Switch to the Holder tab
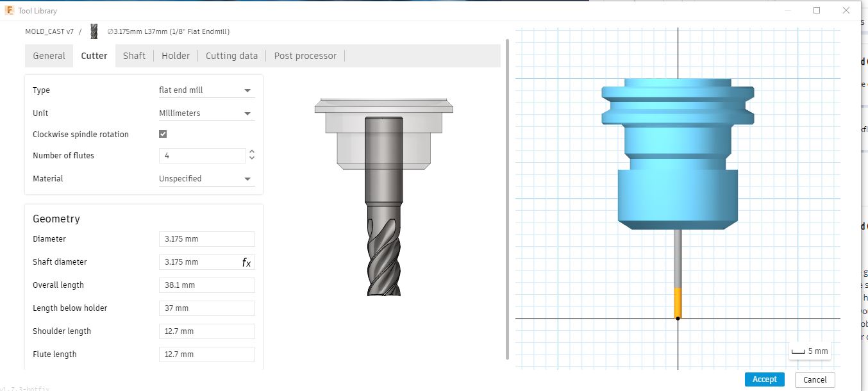 coord(176,56)
